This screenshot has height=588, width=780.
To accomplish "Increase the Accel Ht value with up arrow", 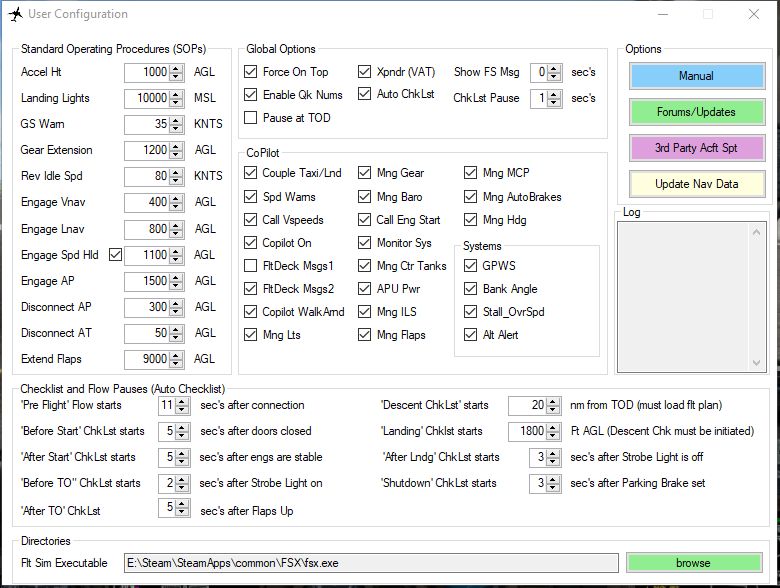I will (176, 69).
